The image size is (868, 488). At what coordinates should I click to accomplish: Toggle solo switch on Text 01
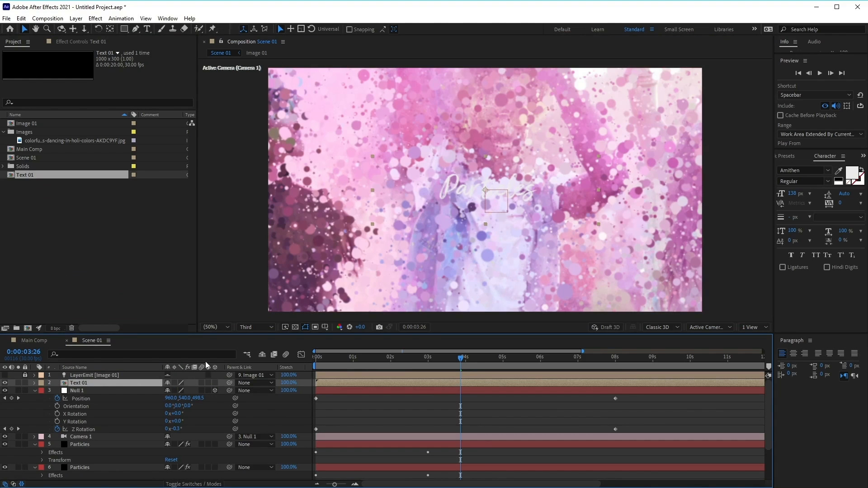click(x=19, y=383)
